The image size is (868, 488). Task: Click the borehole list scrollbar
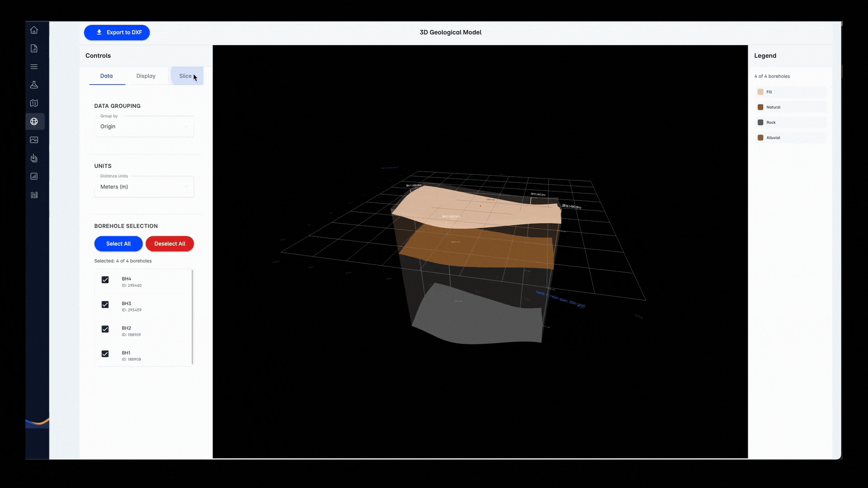[x=193, y=317]
